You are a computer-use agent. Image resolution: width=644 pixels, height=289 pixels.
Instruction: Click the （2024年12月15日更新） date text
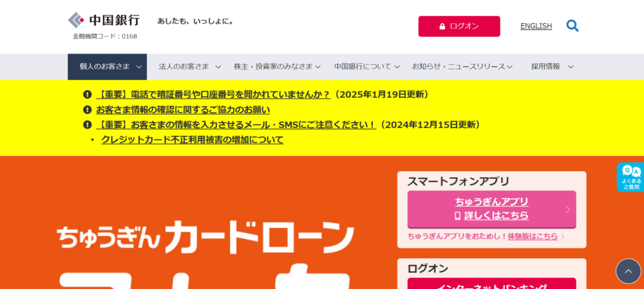click(430, 124)
